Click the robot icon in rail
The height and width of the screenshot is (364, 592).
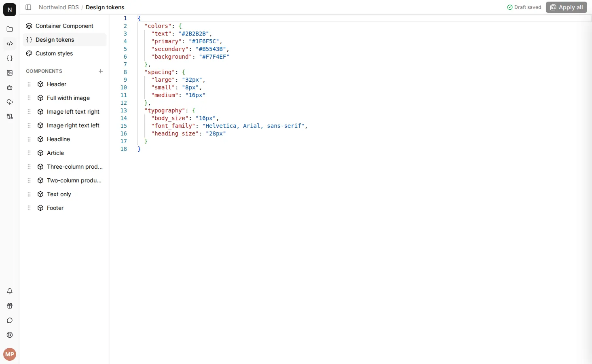10,87
